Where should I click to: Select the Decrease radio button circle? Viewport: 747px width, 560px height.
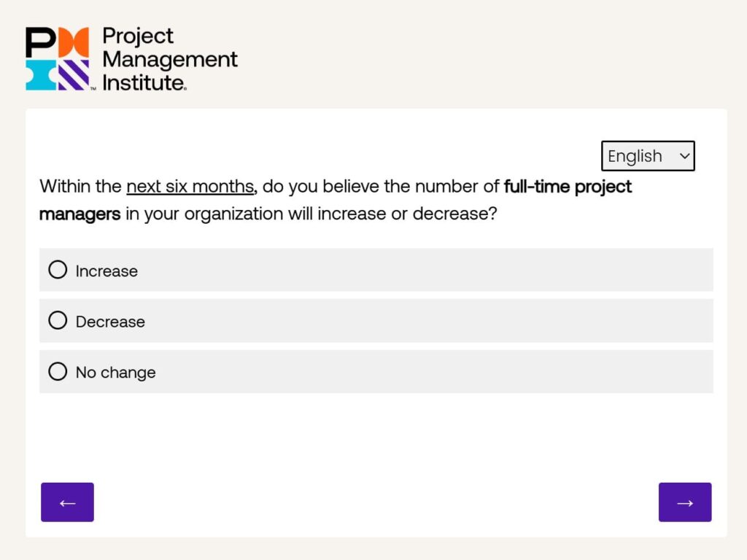[x=58, y=320]
